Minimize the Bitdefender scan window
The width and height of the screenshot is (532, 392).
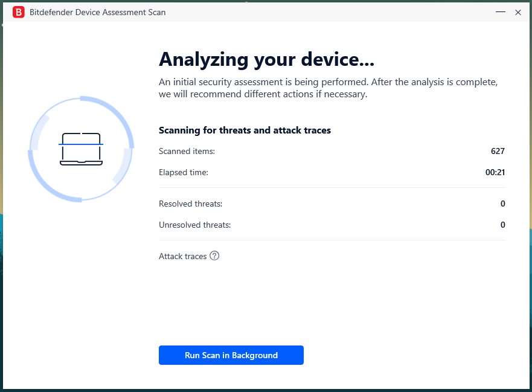(501, 12)
